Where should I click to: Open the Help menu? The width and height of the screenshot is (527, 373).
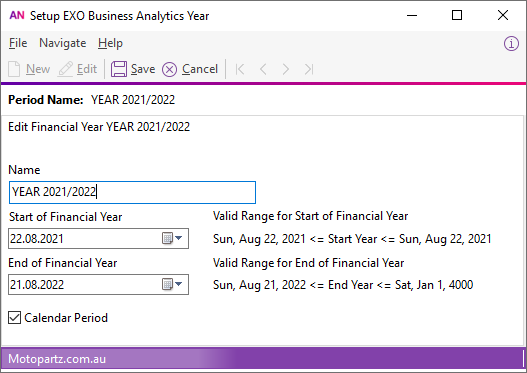[110, 43]
